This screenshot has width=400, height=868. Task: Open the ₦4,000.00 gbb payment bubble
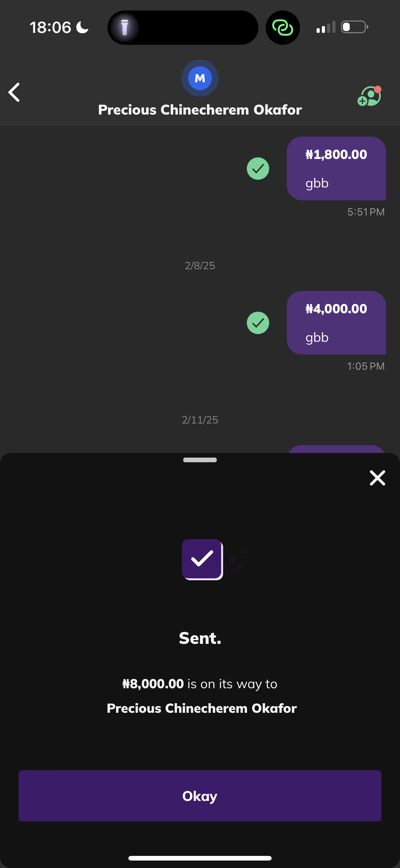[x=336, y=323]
